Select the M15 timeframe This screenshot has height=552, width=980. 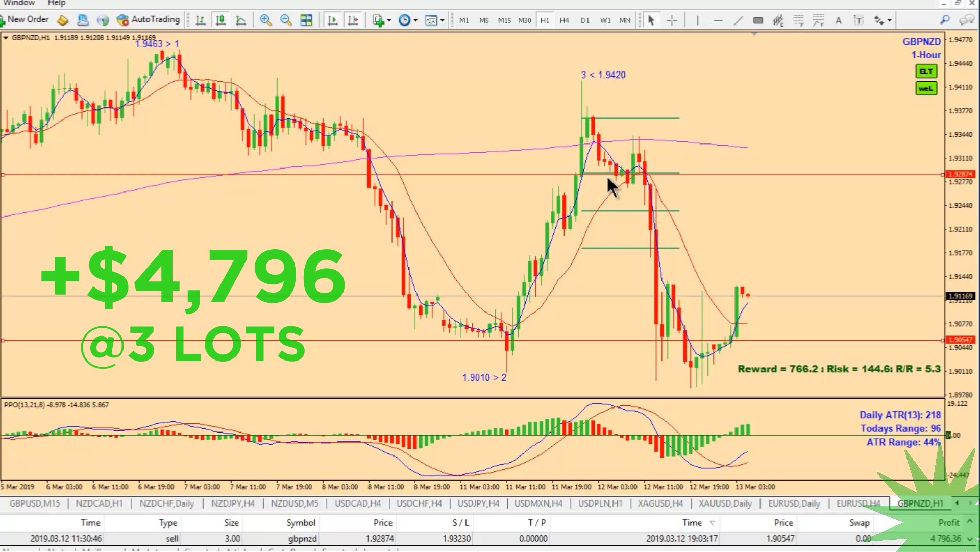(x=504, y=20)
